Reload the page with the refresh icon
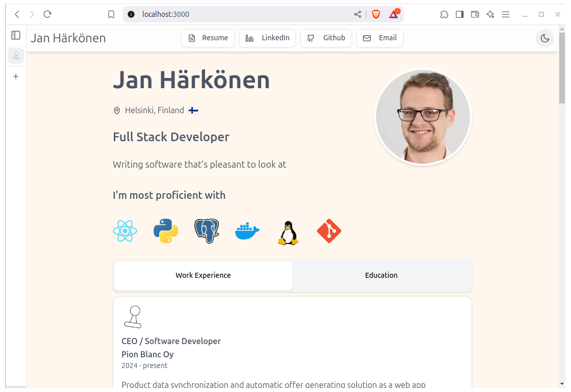The width and height of the screenshot is (571, 392). 47,14
